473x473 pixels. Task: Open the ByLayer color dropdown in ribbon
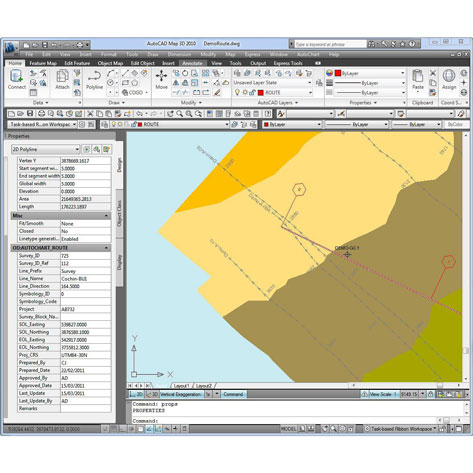click(370, 73)
